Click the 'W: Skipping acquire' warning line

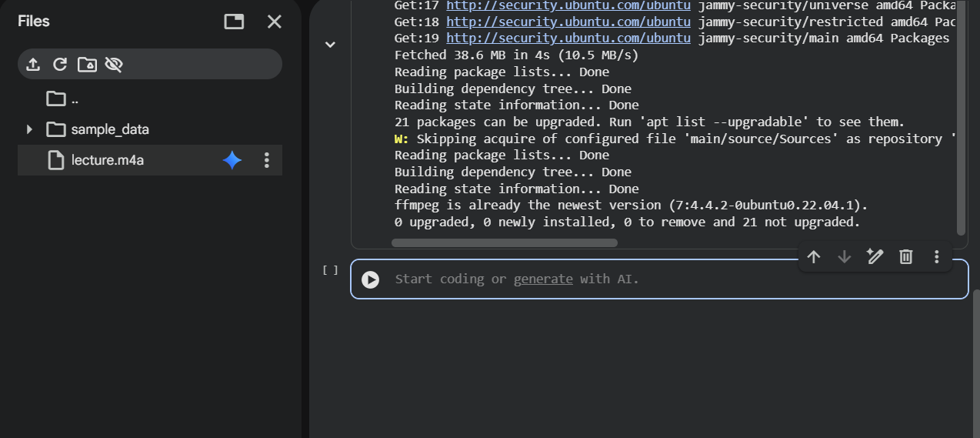coord(675,139)
